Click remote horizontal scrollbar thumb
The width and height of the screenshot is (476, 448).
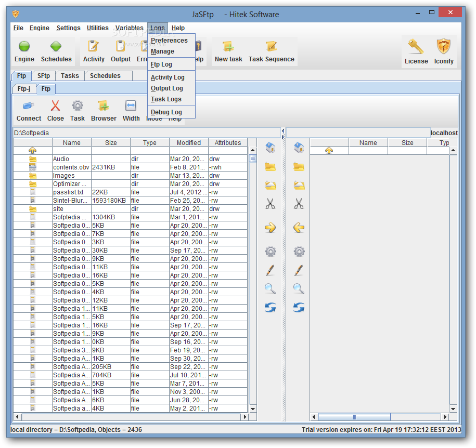pos(354,417)
